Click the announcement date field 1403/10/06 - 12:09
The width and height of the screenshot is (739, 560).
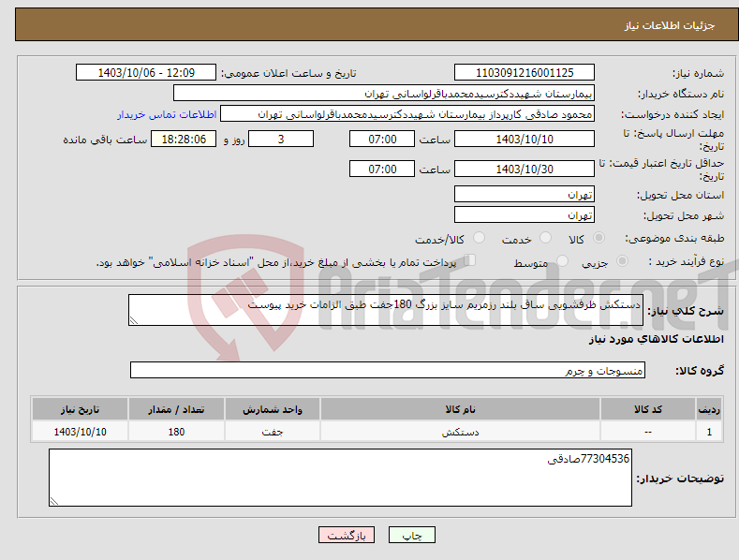(145, 73)
